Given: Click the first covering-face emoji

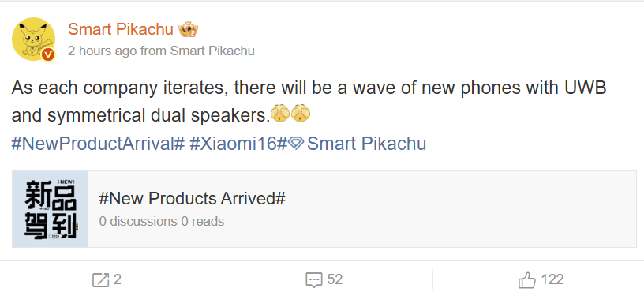Looking at the screenshot, I should pos(280,114).
